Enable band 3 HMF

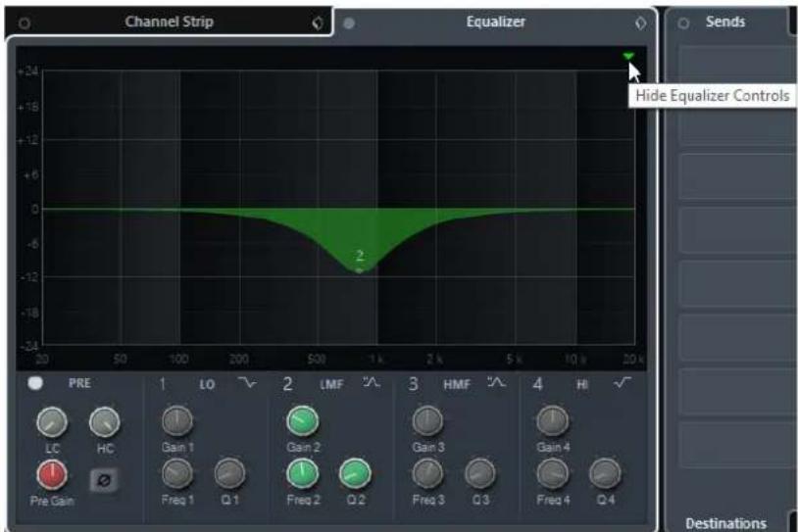pyautogui.click(x=414, y=383)
